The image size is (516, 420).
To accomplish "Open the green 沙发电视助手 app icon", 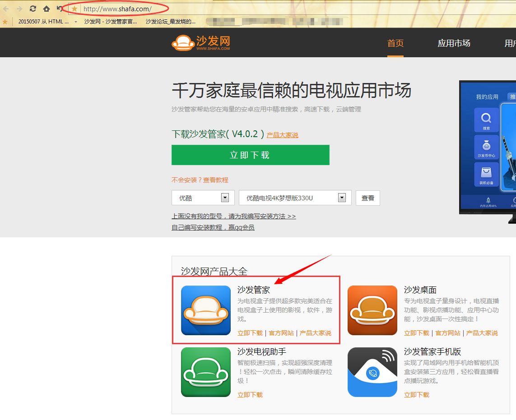I will click(206, 372).
